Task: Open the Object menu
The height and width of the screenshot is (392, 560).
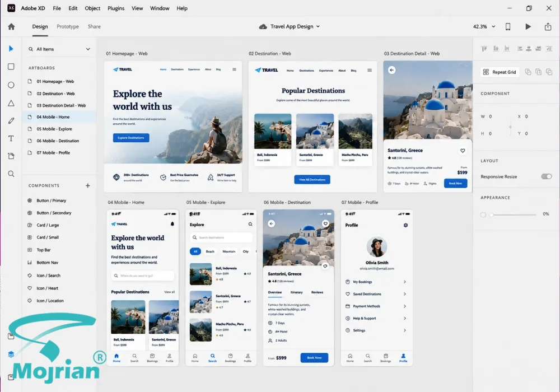Action: [92, 8]
